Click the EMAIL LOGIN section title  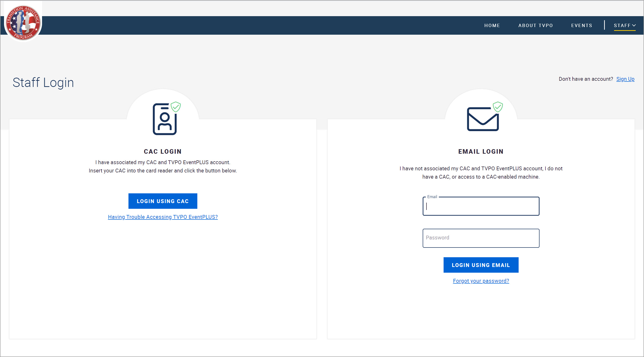pyautogui.click(x=481, y=151)
